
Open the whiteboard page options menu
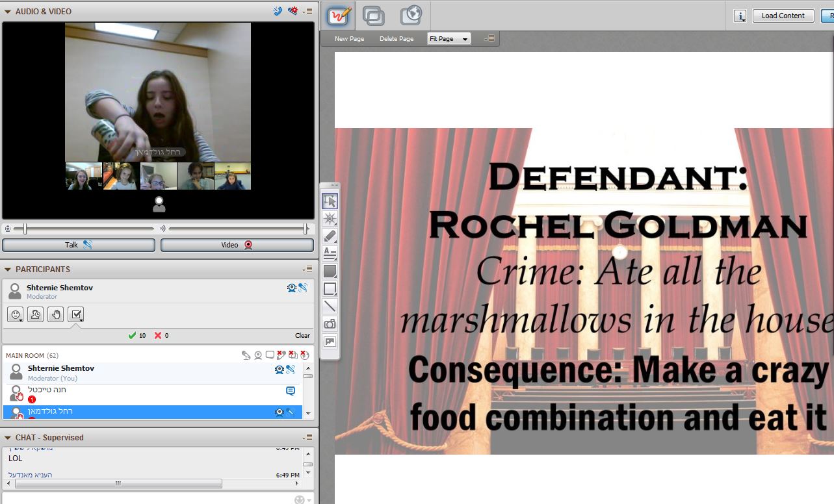coord(489,39)
